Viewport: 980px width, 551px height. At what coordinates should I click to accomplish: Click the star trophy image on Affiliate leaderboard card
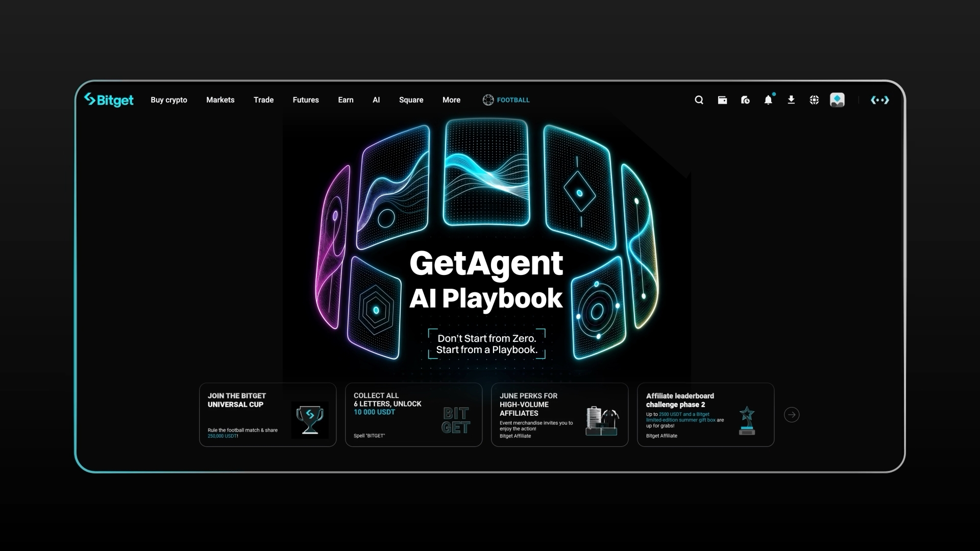(747, 420)
